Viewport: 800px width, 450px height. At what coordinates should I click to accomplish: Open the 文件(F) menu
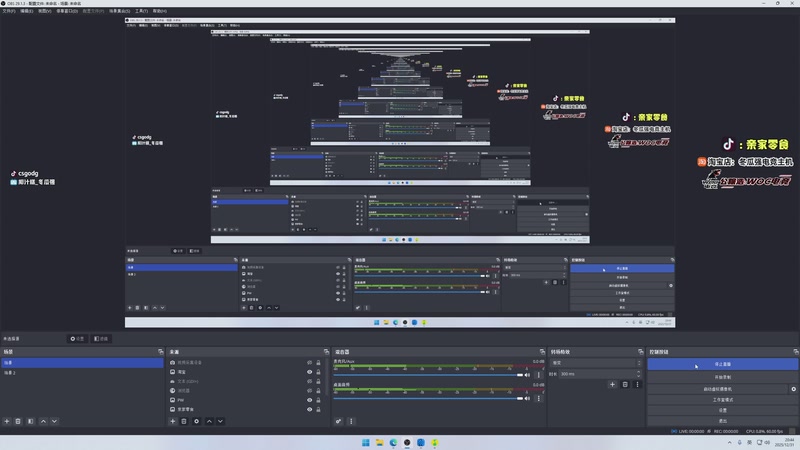9,11
